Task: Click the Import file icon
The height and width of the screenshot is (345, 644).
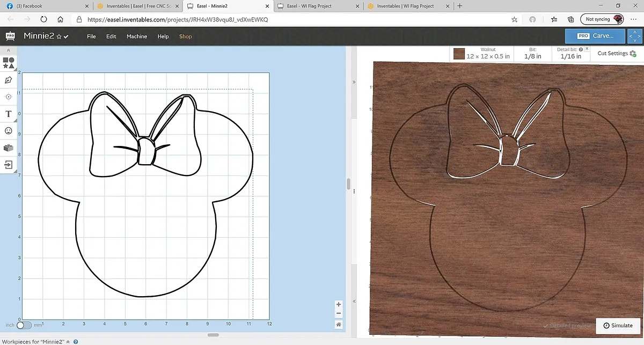Action: pos(9,165)
